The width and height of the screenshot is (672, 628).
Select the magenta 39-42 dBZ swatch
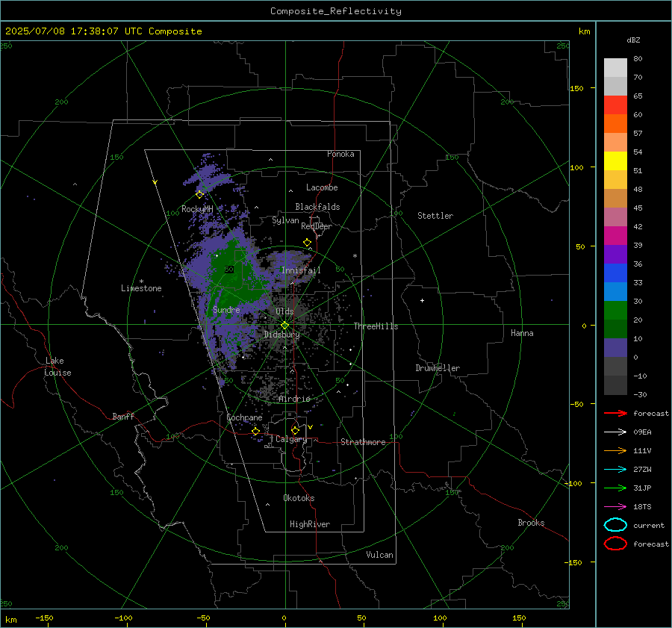click(x=615, y=235)
